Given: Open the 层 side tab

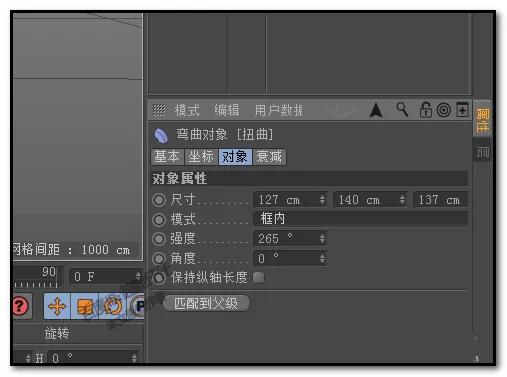Looking at the screenshot, I should tap(482, 151).
